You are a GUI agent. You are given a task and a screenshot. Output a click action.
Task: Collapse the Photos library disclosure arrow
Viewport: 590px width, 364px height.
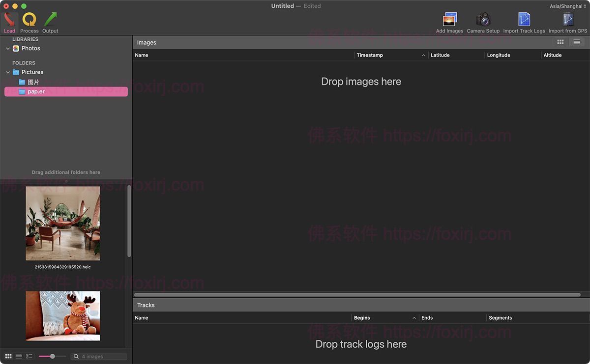coord(8,49)
